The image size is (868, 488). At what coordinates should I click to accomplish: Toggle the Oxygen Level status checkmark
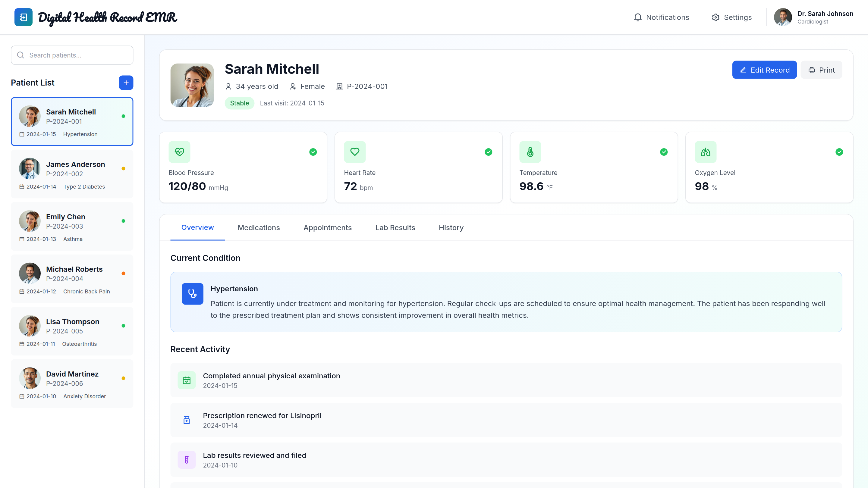pos(839,152)
